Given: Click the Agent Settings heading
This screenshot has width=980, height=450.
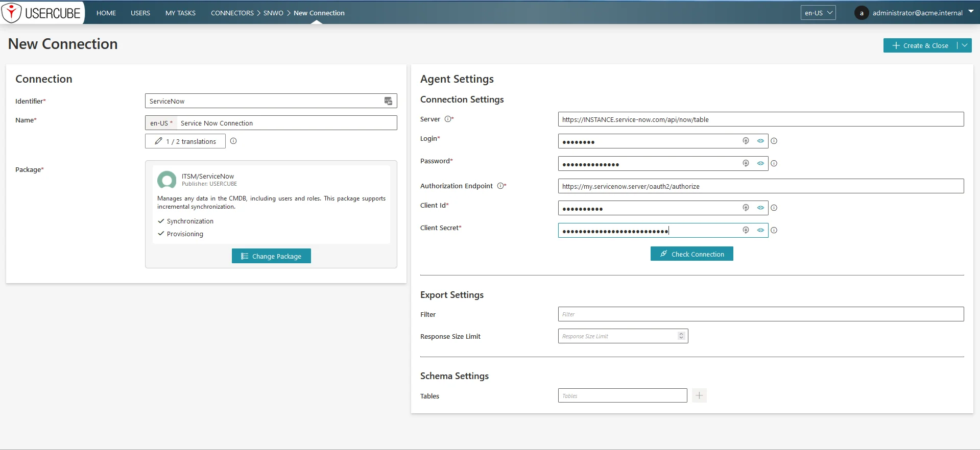Looking at the screenshot, I should click(x=457, y=79).
